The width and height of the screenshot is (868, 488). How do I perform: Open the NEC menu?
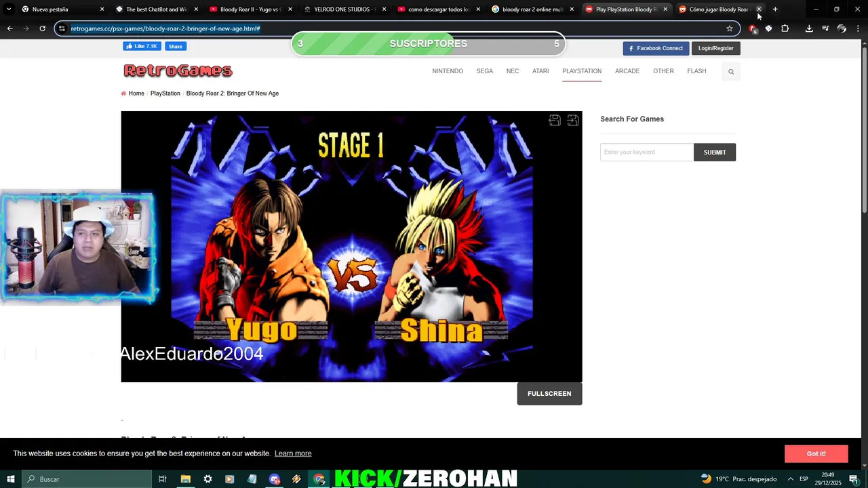(513, 71)
